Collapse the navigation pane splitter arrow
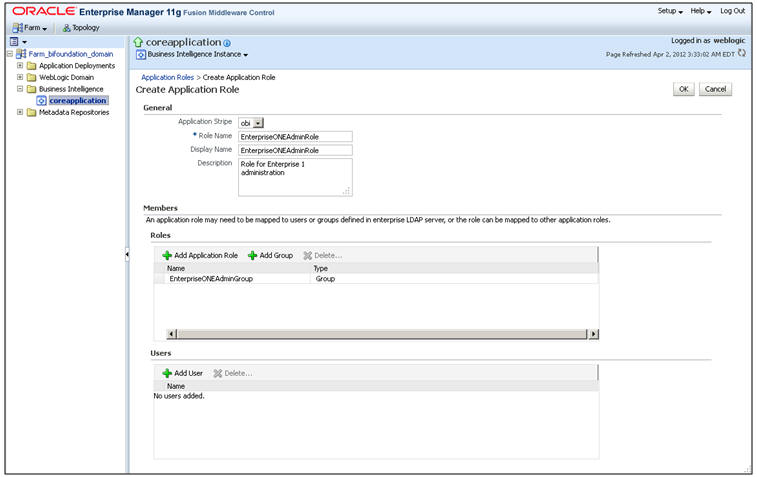Image resolution: width=757 pixels, height=477 pixels. tap(127, 254)
